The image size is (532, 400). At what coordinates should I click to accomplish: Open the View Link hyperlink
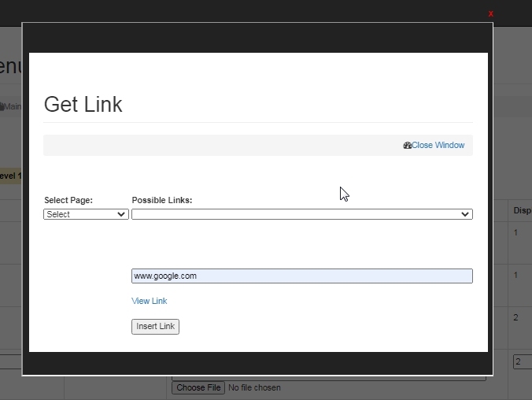pyautogui.click(x=149, y=301)
